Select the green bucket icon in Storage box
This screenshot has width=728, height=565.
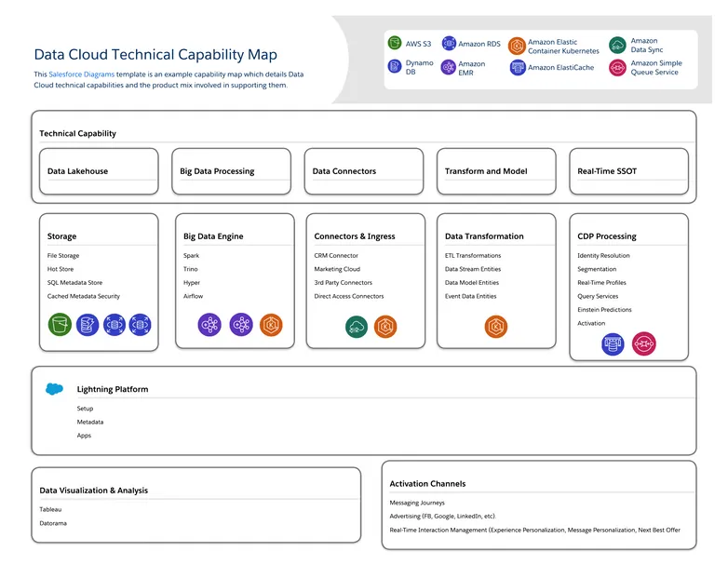tap(60, 325)
